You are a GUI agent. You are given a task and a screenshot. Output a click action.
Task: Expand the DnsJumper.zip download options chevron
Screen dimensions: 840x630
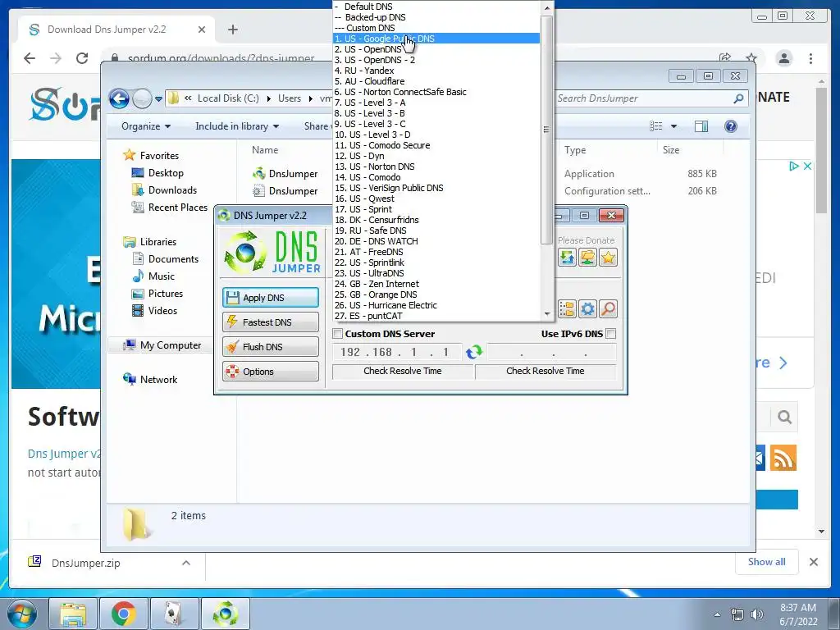click(x=186, y=563)
